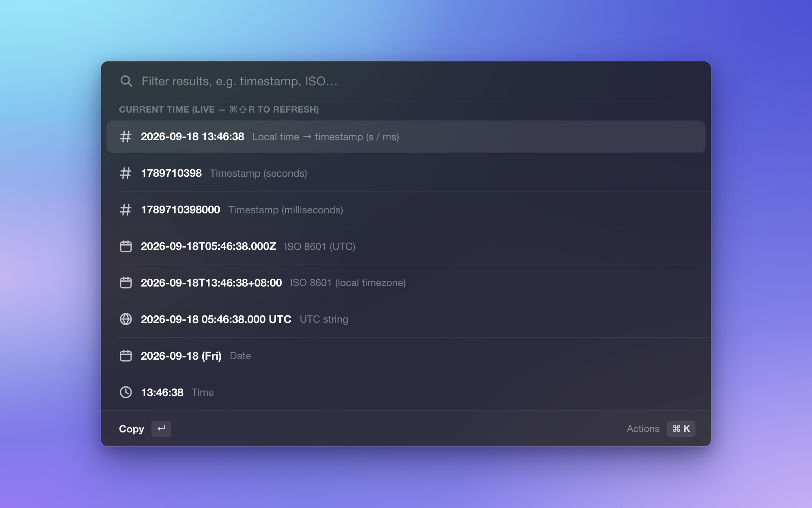
Task: Click hash icon beside Timestamp (seconds)
Action: (125, 173)
